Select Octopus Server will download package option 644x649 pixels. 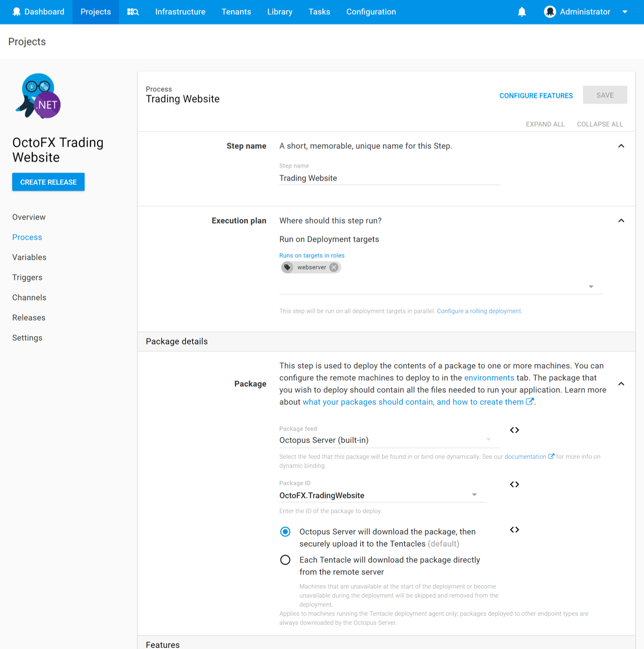coord(285,532)
